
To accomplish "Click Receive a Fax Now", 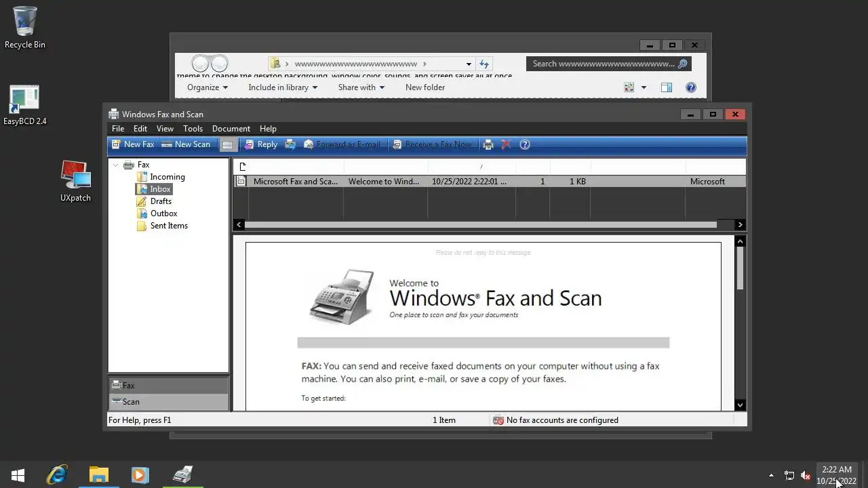I will click(431, 144).
